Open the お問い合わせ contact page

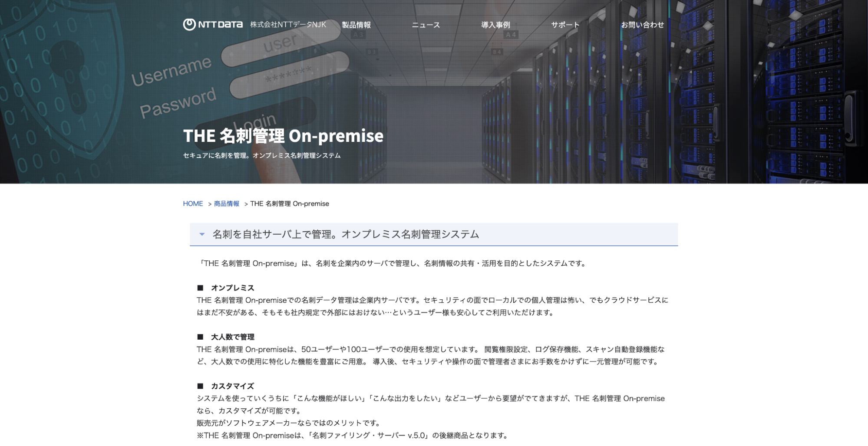(x=642, y=25)
